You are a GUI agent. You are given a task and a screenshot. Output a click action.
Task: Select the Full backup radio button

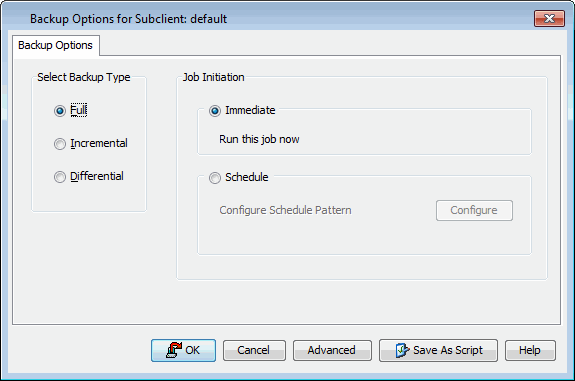coord(60,111)
